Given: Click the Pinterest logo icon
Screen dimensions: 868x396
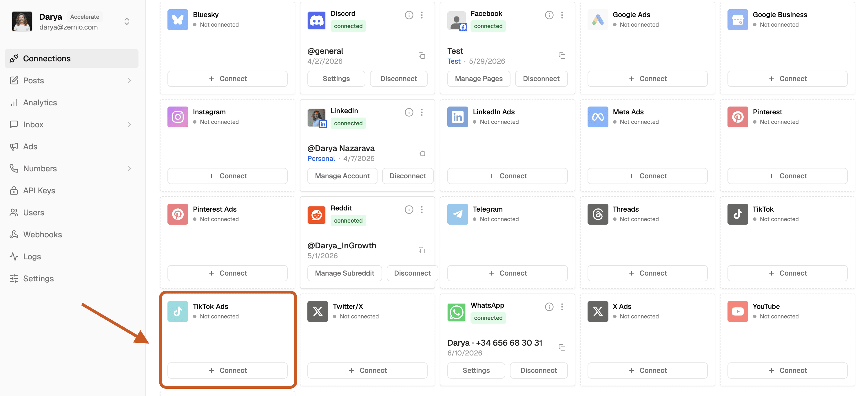Looking at the screenshot, I should point(738,117).
